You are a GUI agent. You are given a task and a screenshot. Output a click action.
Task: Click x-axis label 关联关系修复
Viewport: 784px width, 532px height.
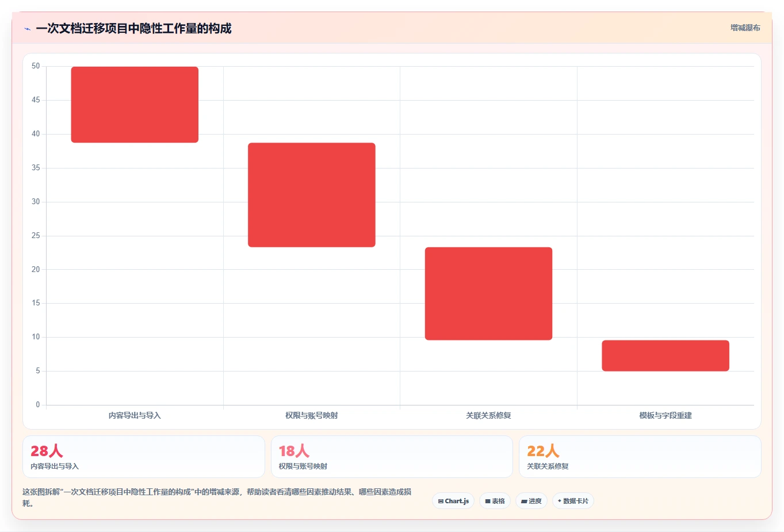pos(488,415)
